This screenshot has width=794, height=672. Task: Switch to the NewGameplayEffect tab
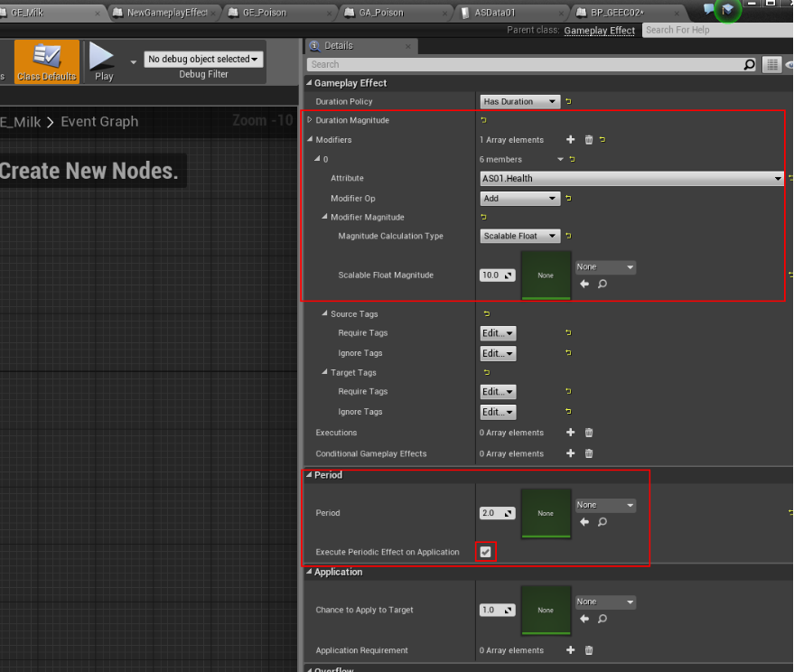click(167, 13)
